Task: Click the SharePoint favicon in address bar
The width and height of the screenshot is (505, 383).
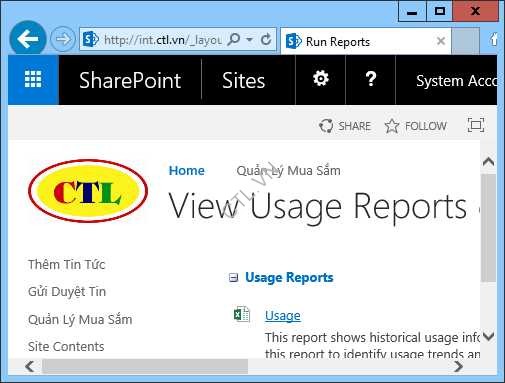Action: [90, 40]
